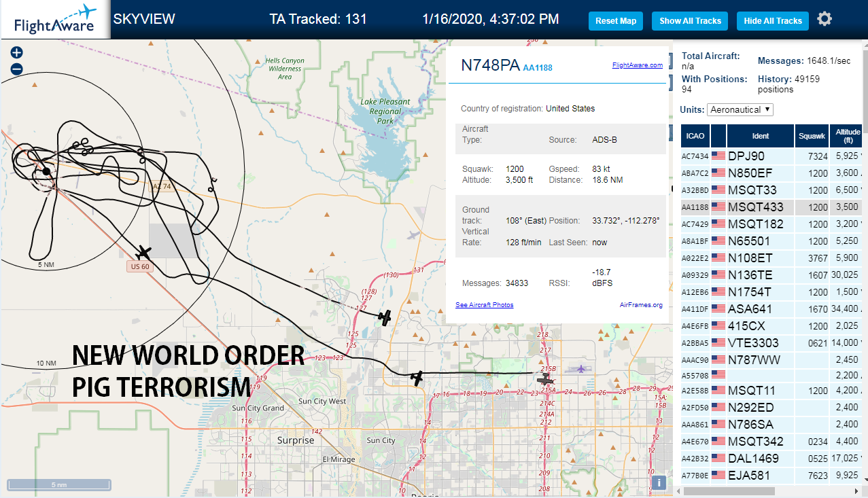868x498 pixels.
Task: Click the 5 nm map scale bar
Action: coord(58,485)
